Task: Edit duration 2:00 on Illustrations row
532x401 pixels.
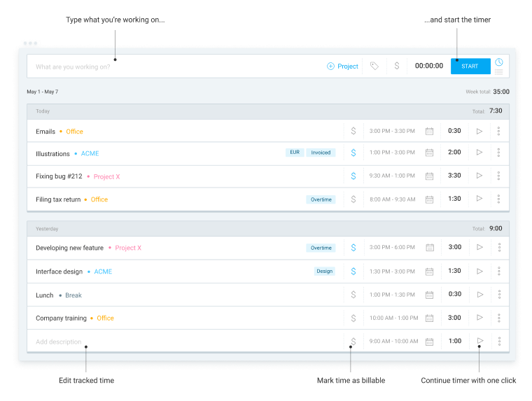Action: click(x=454, y=152)
